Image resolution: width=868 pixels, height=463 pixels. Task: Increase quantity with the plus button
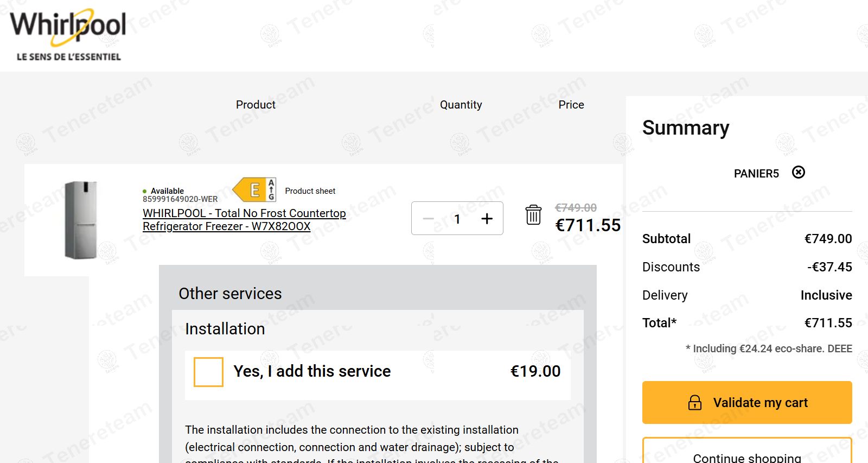pos(487,218)
